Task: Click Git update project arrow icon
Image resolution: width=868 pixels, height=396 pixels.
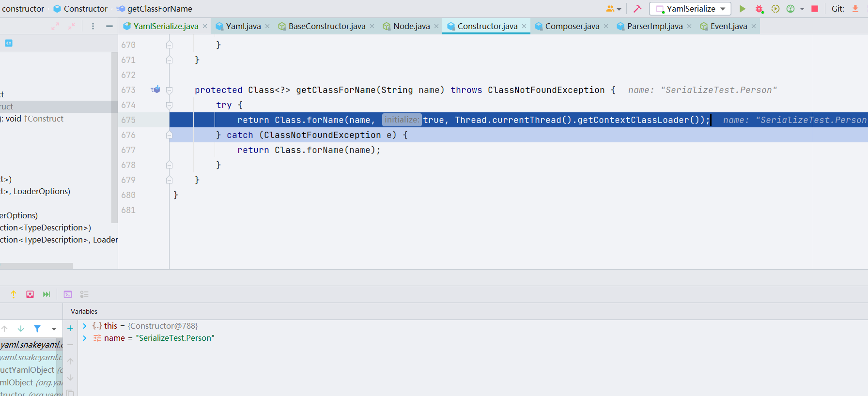Action: tap(855, 9)
